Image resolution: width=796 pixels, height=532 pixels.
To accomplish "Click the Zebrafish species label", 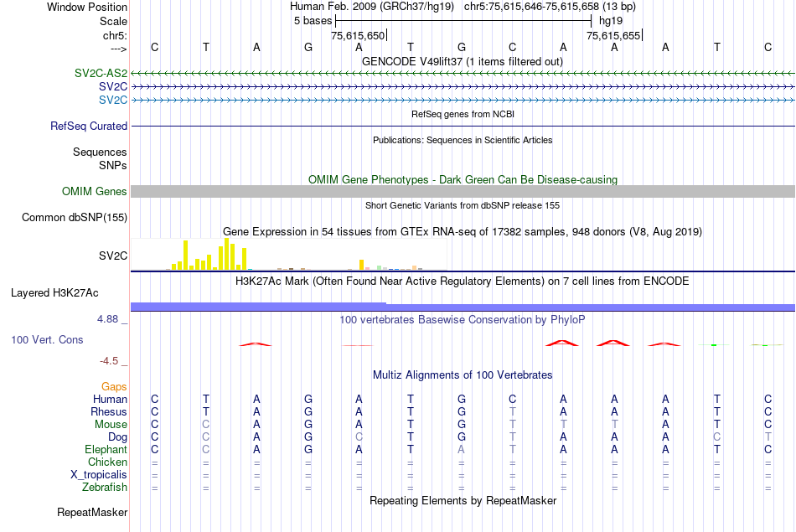I will pyautogui.click(x=105, y=487).
